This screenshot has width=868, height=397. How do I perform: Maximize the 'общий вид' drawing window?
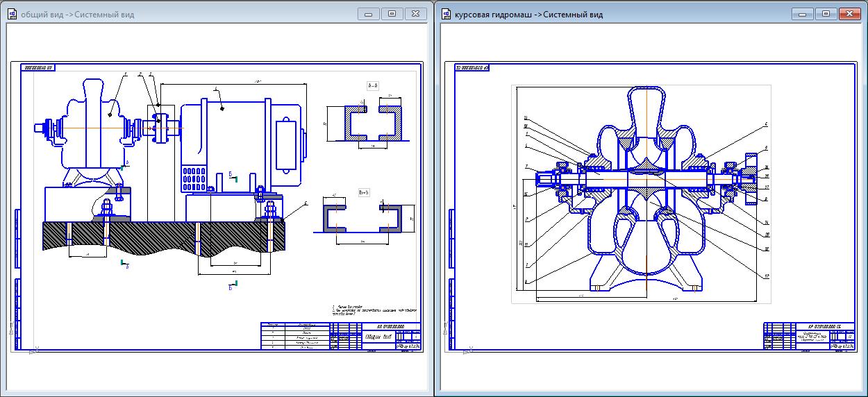pyautogui.click(x=392, y=13)
